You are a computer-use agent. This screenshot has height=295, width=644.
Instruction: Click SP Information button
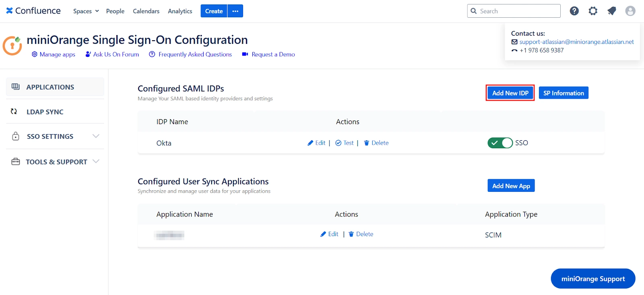pyautogui.click(x=563, y=93)
